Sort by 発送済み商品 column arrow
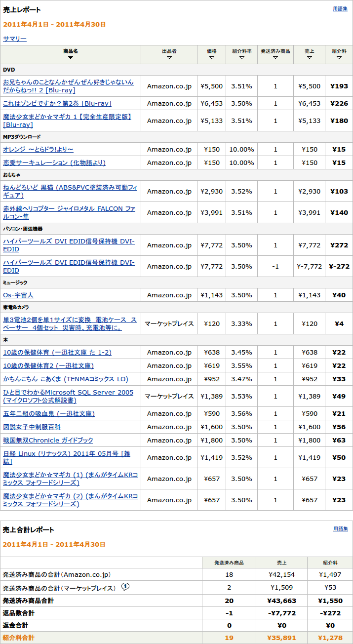 click(275, 58)
